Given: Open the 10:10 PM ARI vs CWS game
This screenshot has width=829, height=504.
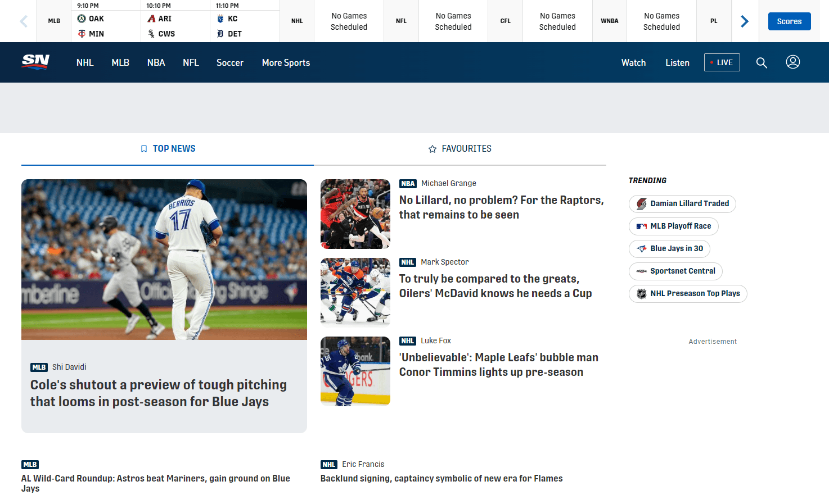Looking at the screenshot, I should click(175, 21).
